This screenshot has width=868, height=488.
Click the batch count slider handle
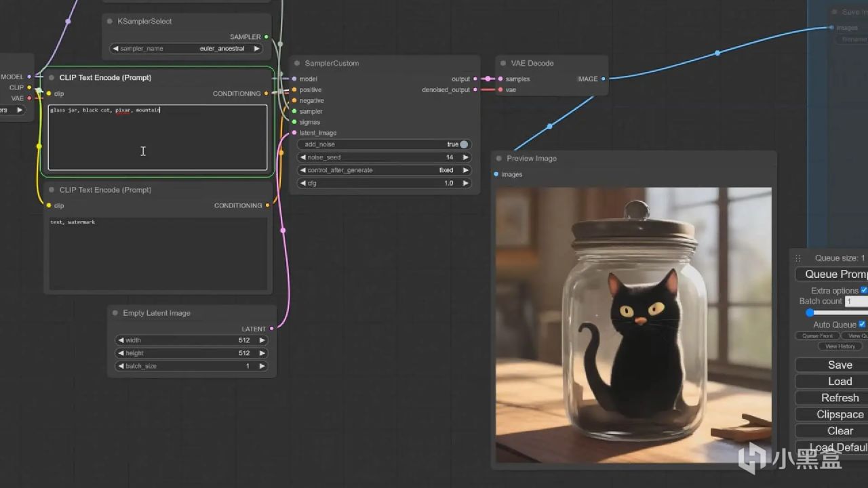pos(810,312)
